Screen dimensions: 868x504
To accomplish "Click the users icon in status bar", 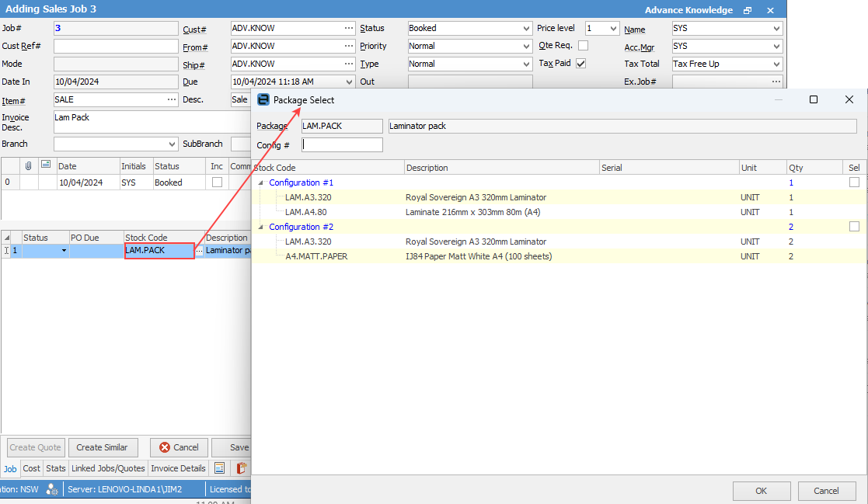I will 52,489.
